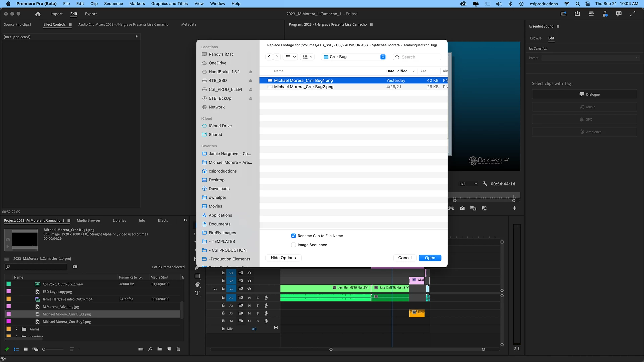Click the Quick Export share icon

point(577,14)
